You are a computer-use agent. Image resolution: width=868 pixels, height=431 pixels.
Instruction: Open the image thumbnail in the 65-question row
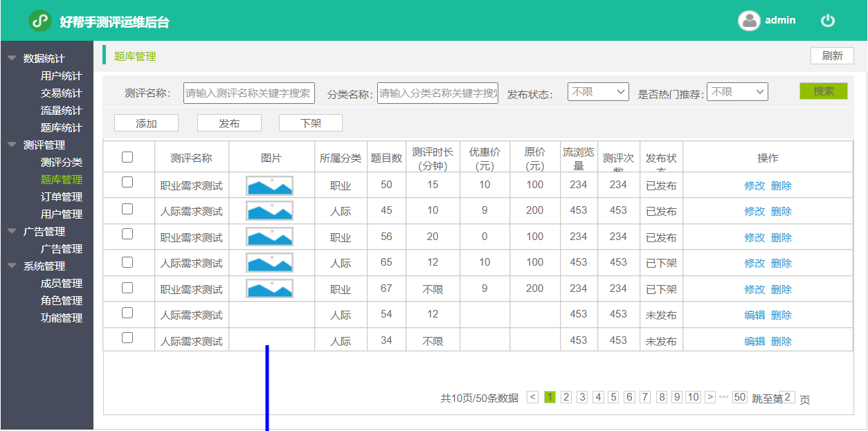pos(269,263)
